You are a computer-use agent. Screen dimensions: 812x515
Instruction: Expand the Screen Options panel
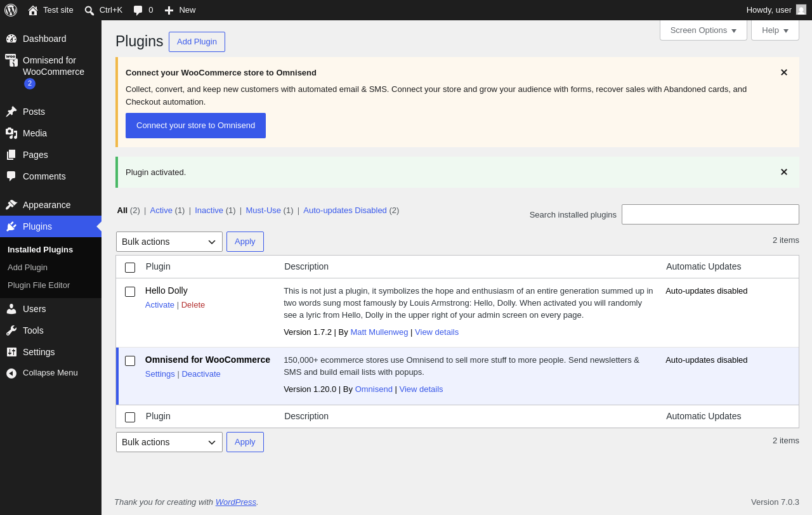pos(704,30)
